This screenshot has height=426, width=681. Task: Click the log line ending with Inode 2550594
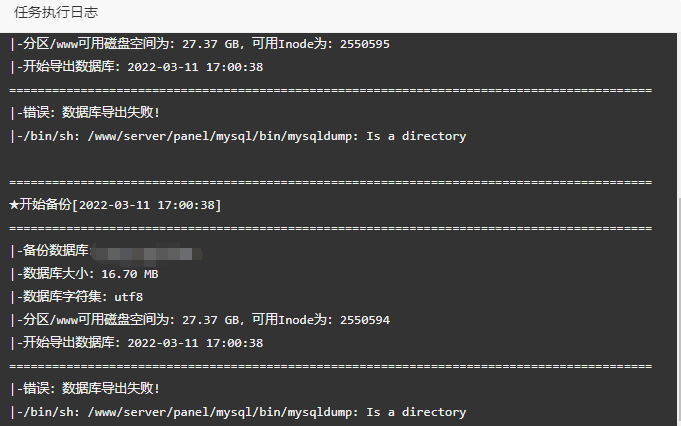200,320
